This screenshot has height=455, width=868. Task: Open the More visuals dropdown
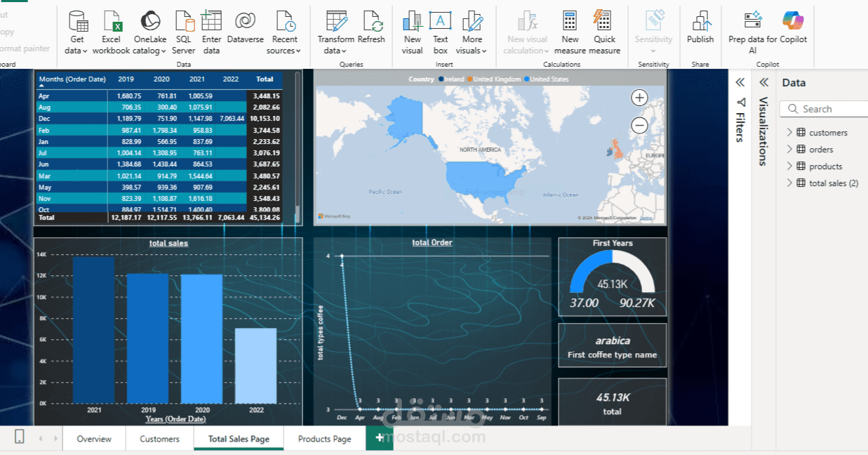472,51
